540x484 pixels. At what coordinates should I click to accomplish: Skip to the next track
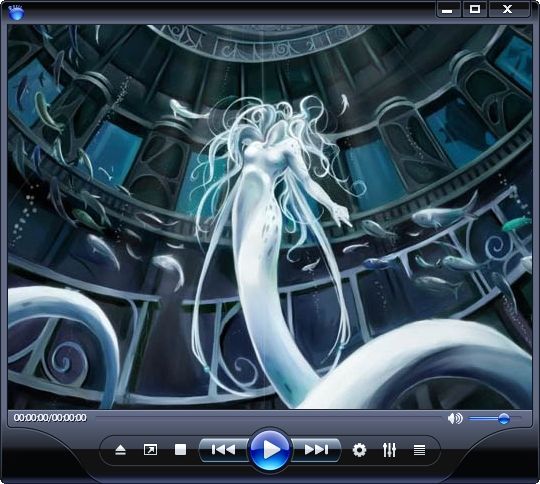[x=316, y=450]
